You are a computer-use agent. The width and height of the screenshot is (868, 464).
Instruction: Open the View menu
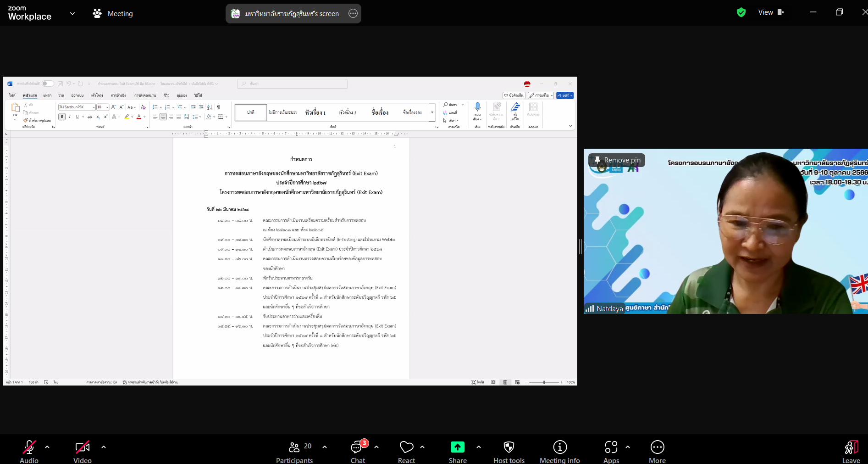tap(771, 12)
